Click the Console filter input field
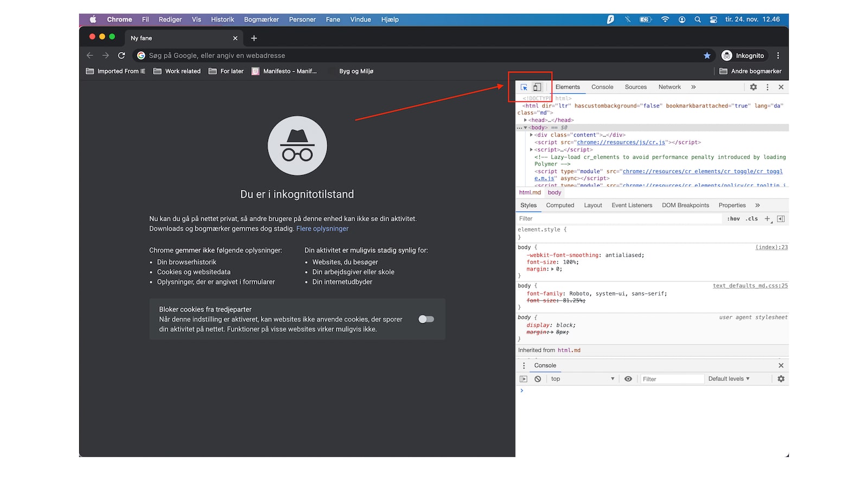Image resolution: width=868 pixels, height=488 pixels. coord(672,378)
